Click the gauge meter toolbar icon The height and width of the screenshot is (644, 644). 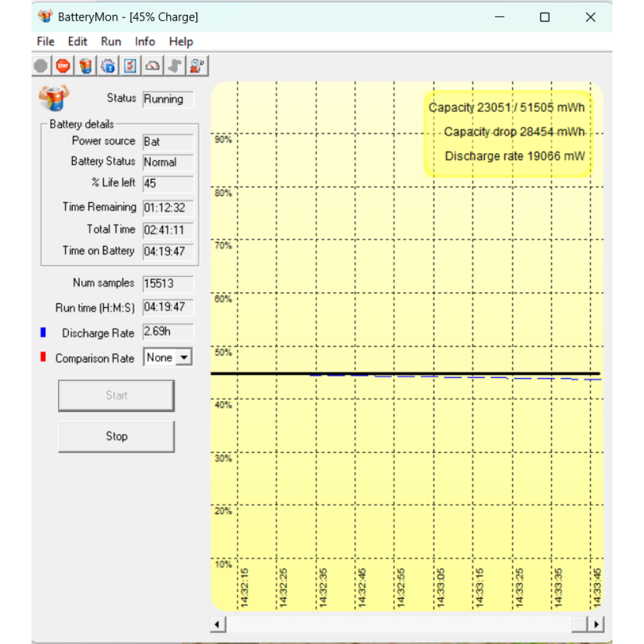153,66
